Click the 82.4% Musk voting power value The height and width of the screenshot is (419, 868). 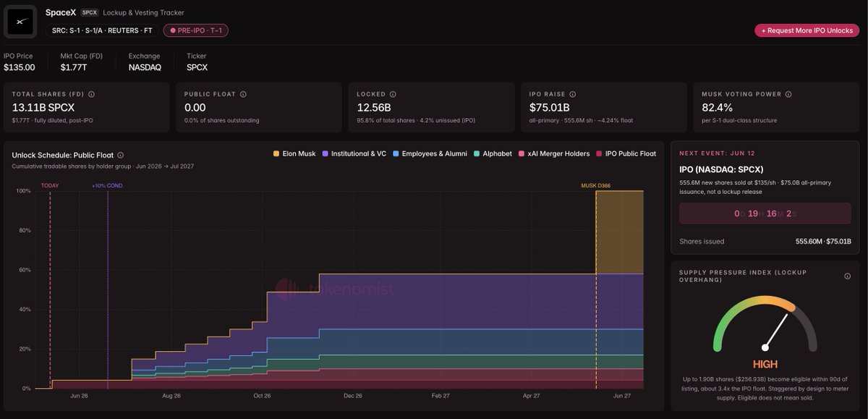(x=717, y=108)
